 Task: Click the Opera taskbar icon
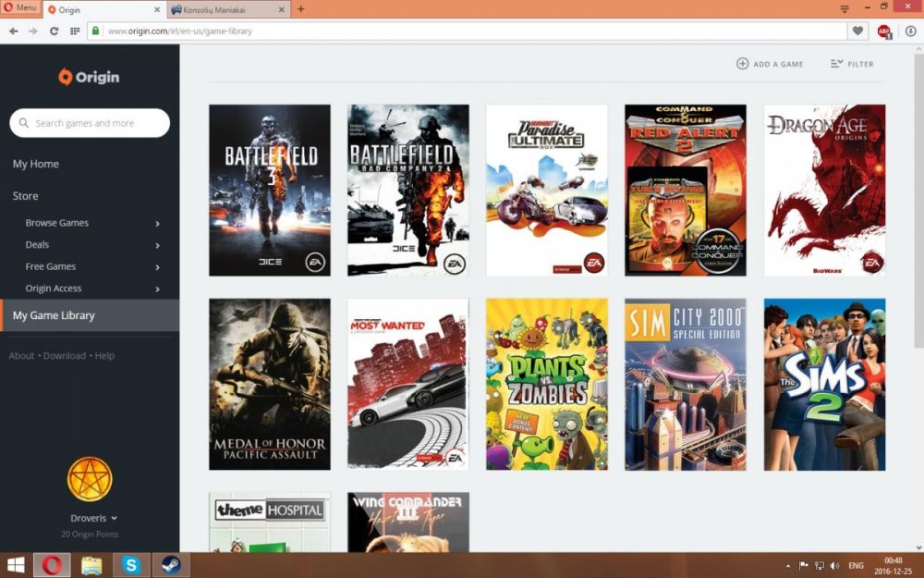(52, 566)
